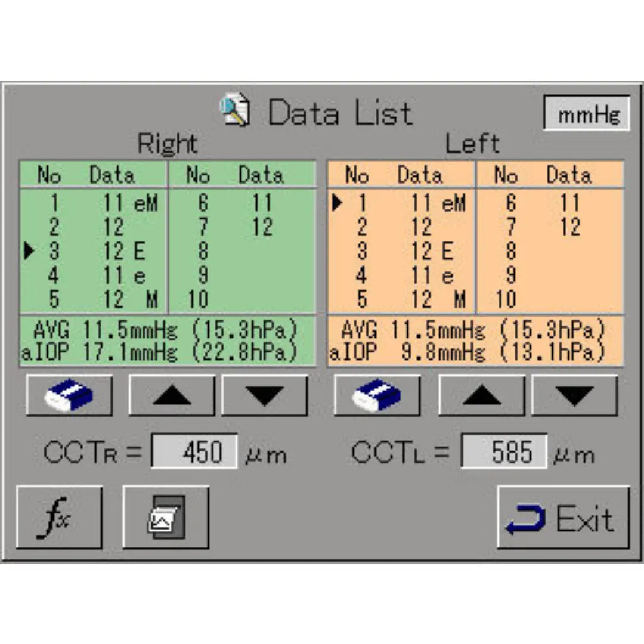Select Right eye row 1 with 11 eM

coord(95,204)
